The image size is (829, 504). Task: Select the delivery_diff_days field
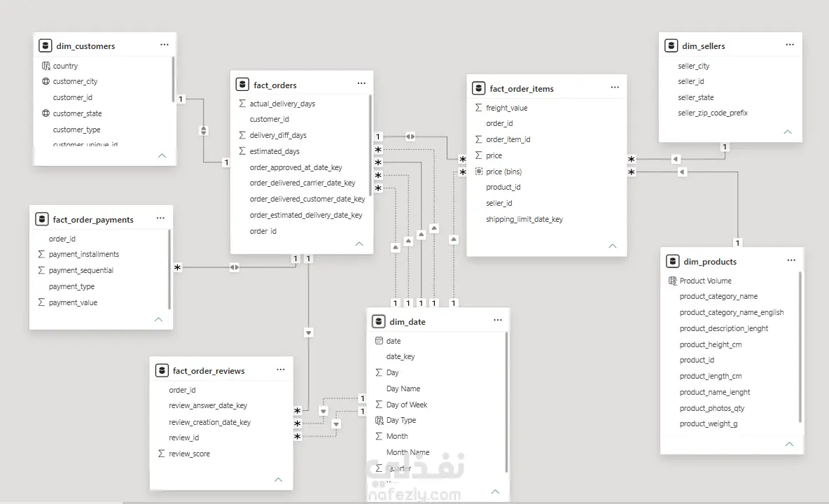tap(278, 135)
